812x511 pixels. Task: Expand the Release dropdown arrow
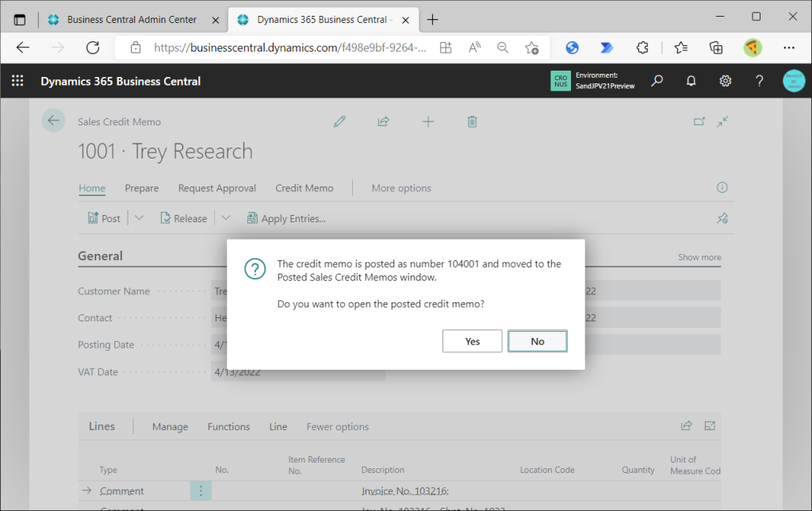[x=226, y=218]
